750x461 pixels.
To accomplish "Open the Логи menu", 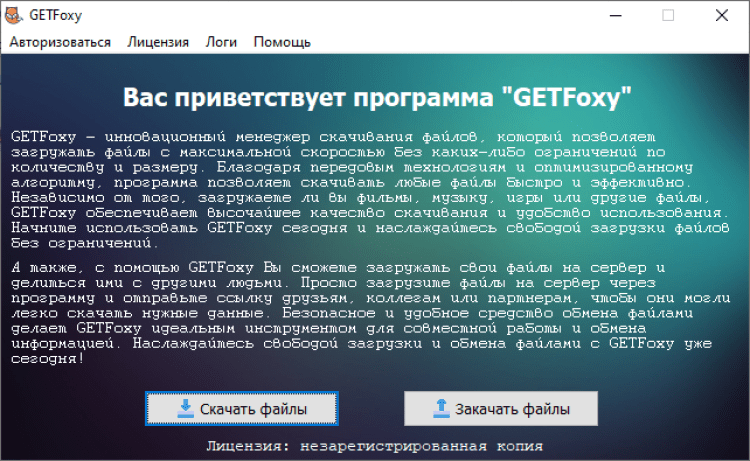I will click(221, 42).
